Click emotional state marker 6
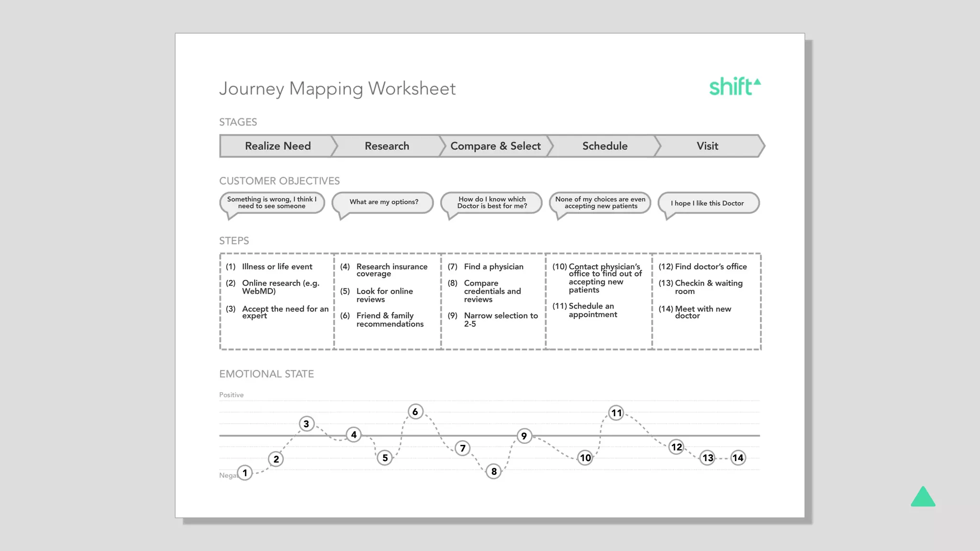 [415, 412]
